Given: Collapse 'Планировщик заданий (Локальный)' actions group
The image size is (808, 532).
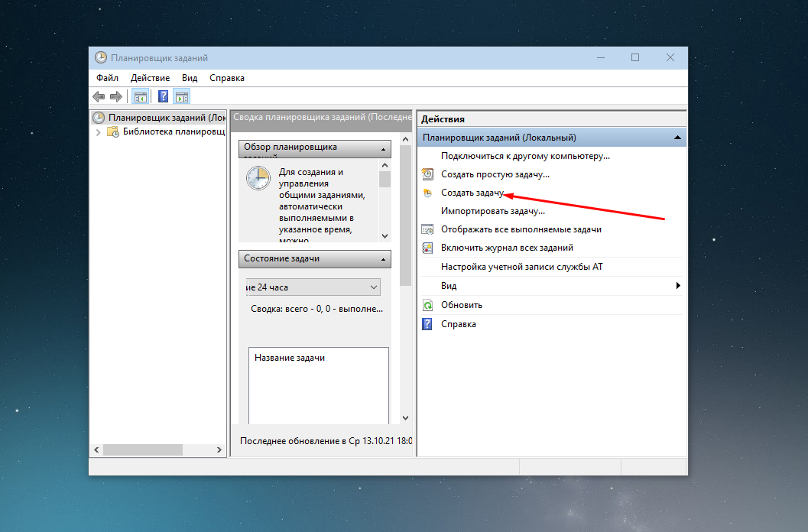Looking at the screenshot, I should tap(677, 138).
